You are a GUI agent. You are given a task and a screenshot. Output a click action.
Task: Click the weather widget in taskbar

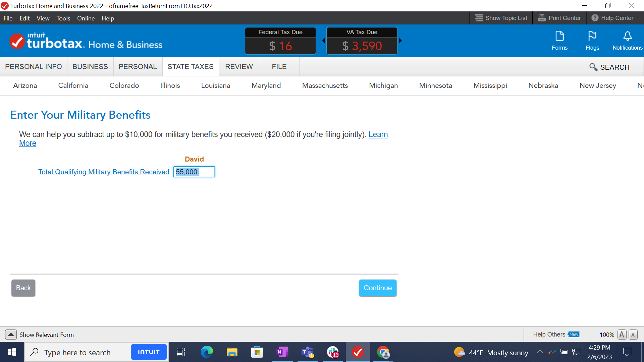pyautogui.click(x=491, y=352)
